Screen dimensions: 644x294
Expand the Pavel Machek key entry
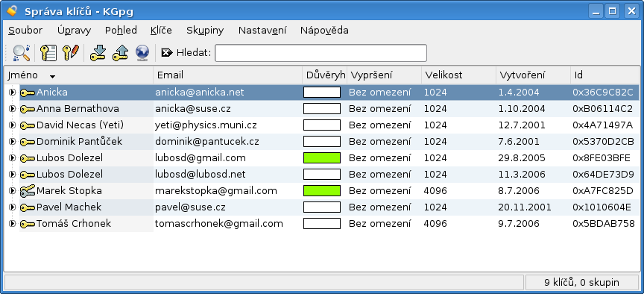point(12,207)
